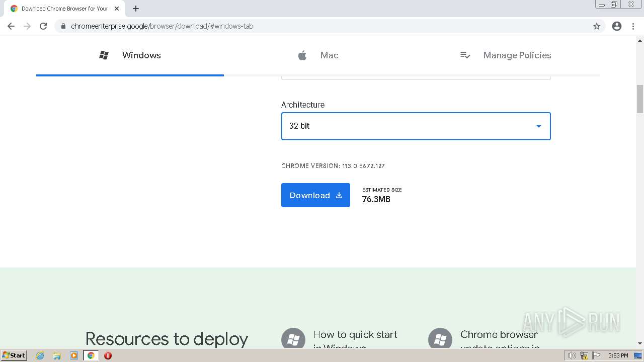Click Windows icon beside quick start resource
Image resolution: width=644 pixels, height=362 pixels.
pos(293,339)
